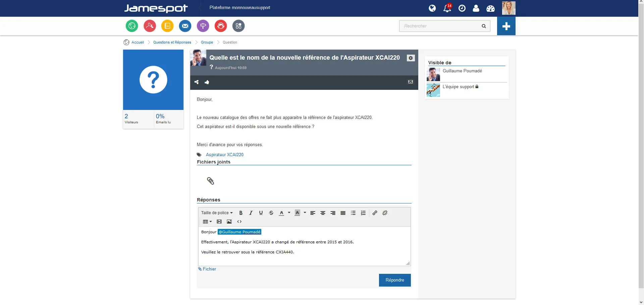Viewport: 644px width, 305px height.
Task: Open the Taille de police dropdown
Action: (x=217, y=213)
